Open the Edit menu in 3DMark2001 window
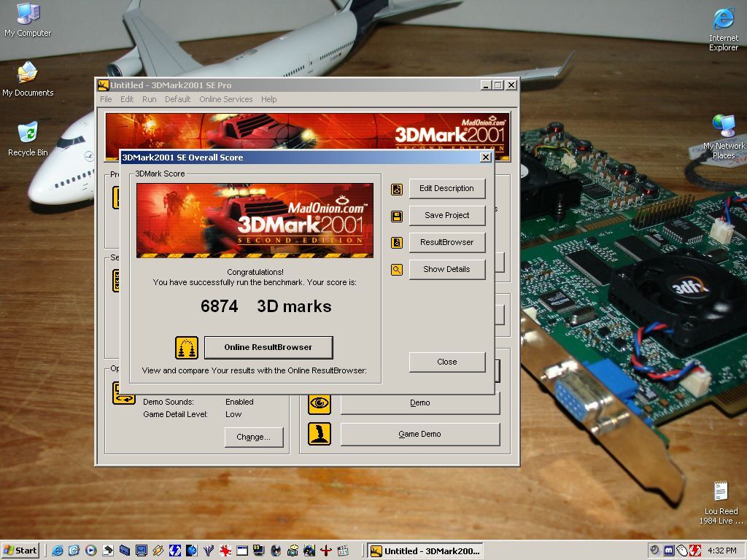 coord(127,99)
